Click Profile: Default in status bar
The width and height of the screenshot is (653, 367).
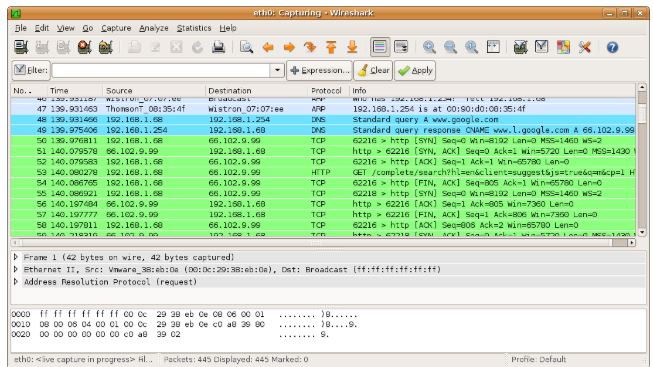point(538,359)
